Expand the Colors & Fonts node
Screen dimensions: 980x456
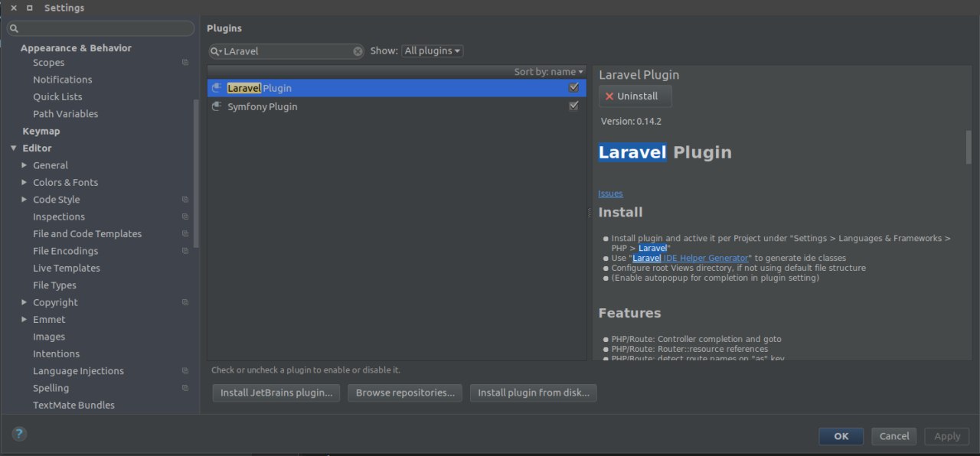pyautogui.click(x=24, y=182)
